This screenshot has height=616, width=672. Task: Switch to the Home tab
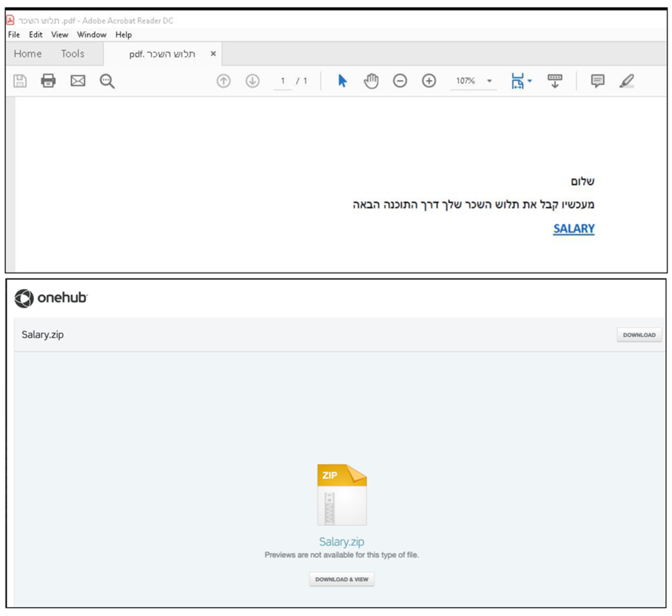point(28,54)
